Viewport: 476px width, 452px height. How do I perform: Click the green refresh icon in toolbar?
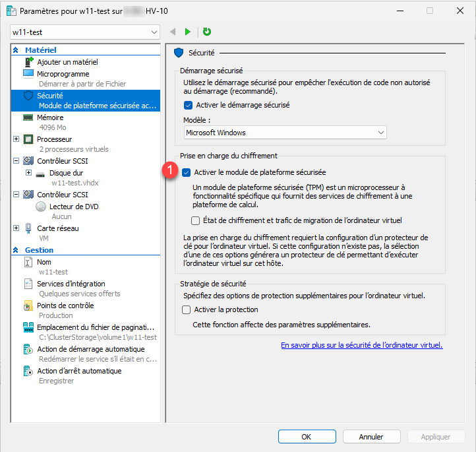tap(207, 32)
